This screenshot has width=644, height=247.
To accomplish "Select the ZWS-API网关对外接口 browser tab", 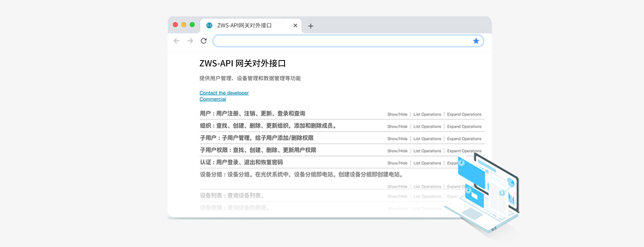I will click(x=244, y=26).
